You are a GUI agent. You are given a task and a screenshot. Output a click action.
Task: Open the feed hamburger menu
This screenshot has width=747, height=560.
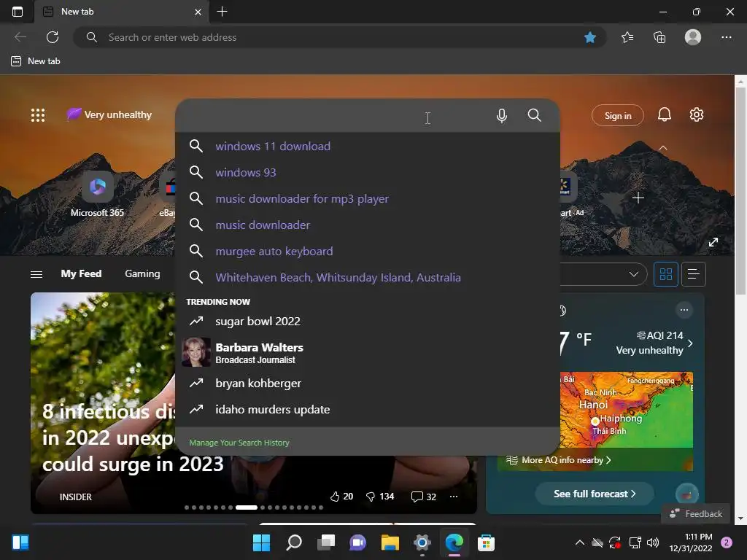point(36,274)
